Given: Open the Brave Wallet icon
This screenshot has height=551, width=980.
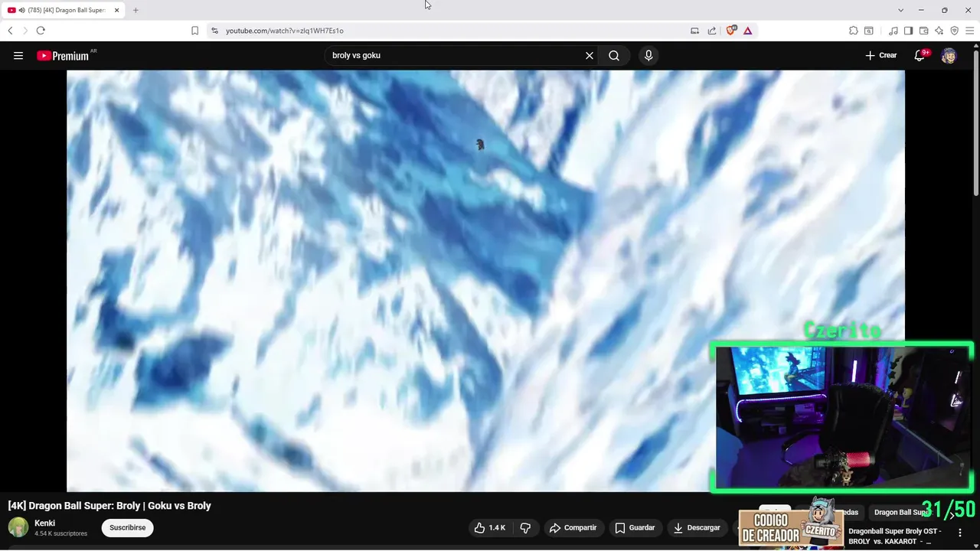Looking at the screenshot, I should point(923,31).
